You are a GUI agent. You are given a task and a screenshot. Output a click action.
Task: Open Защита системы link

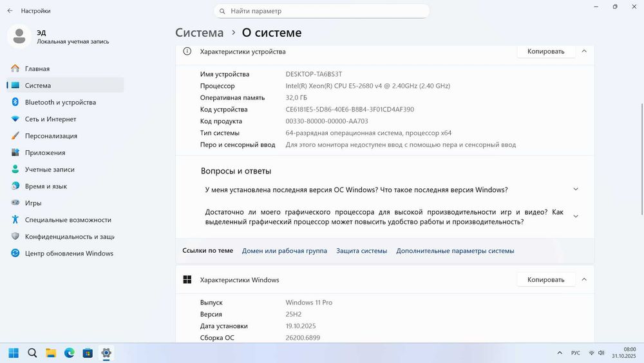[x=361, y=251]
